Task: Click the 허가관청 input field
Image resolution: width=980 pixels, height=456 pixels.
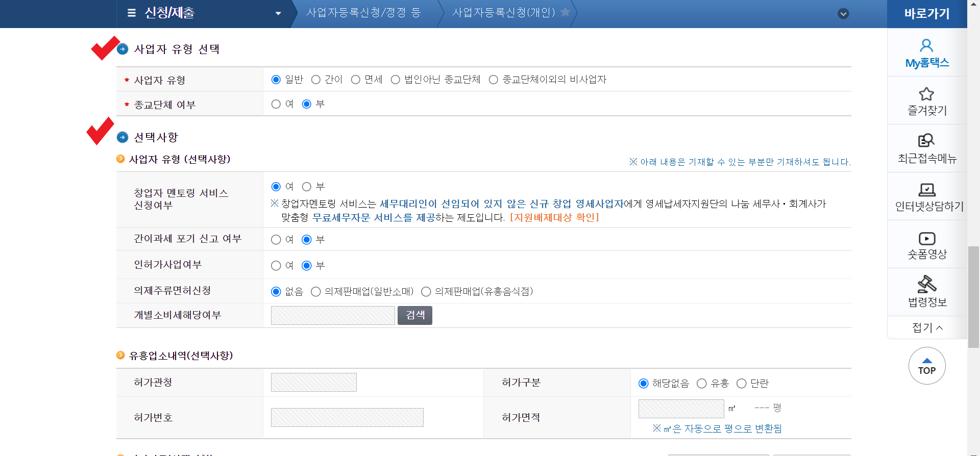Action: (314, 383)
